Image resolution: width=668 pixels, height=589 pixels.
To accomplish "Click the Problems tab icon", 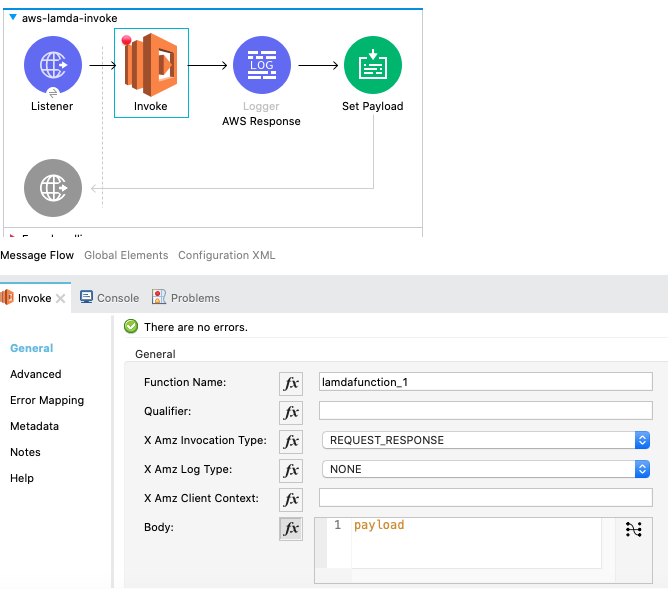I will (x=159, y=297).
